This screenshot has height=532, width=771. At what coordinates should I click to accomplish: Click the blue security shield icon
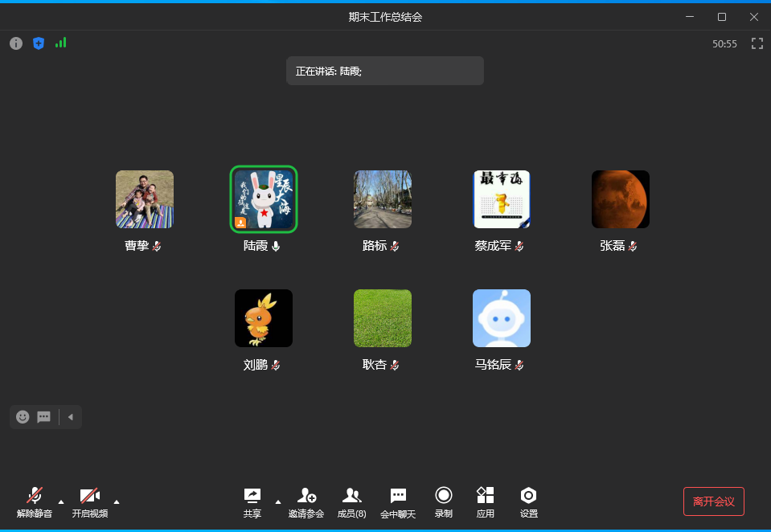click(x=39, y=43)
